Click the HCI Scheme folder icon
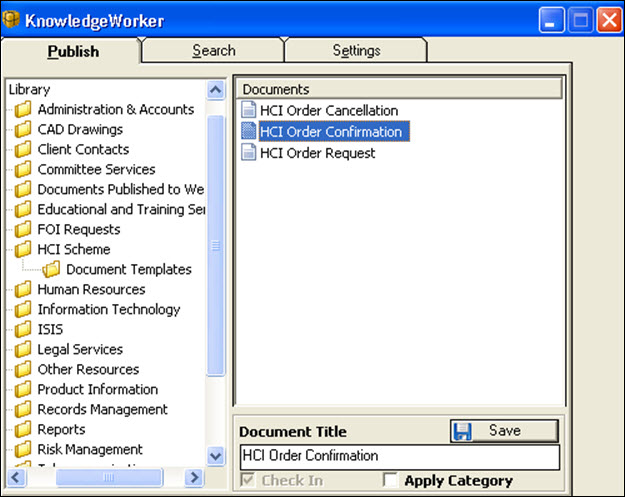625x497 pixels. tap(23, 249)
